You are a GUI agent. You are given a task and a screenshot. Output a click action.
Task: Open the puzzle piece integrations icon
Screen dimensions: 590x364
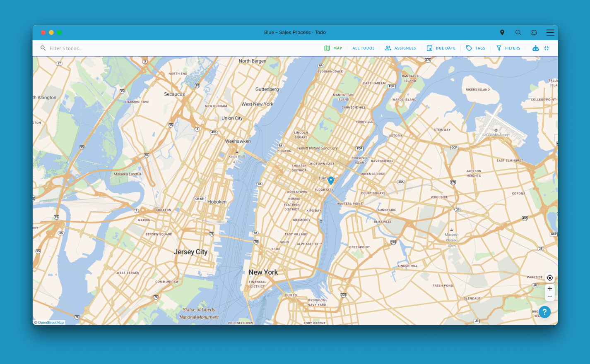pos(534,32)
